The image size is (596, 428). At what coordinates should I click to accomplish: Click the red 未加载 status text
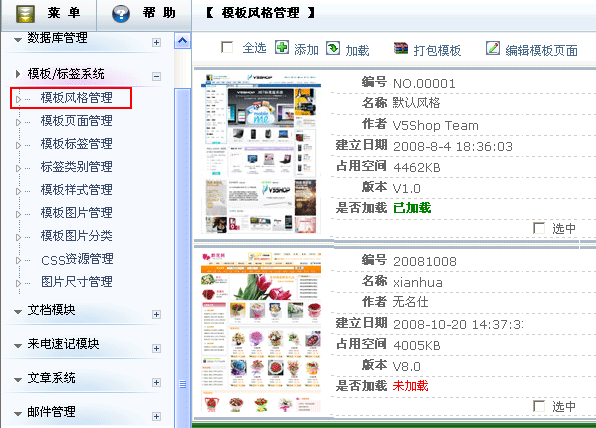point(411,386)
